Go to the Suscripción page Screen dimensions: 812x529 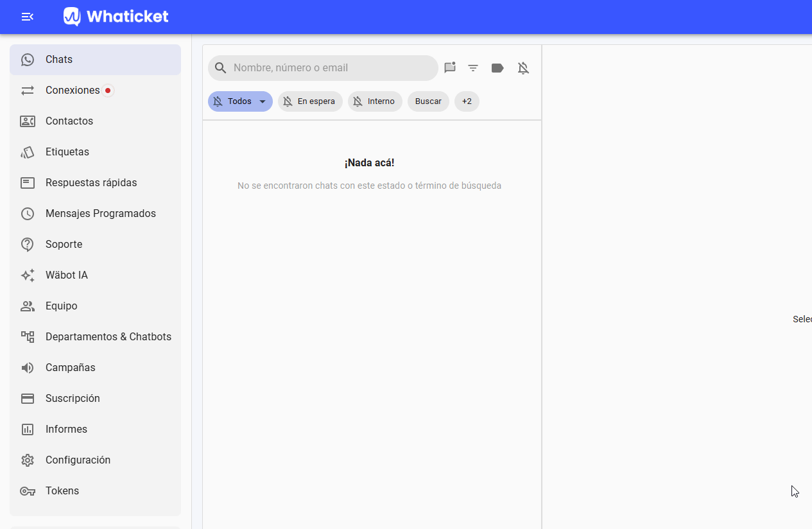click(x=95, y=399)
